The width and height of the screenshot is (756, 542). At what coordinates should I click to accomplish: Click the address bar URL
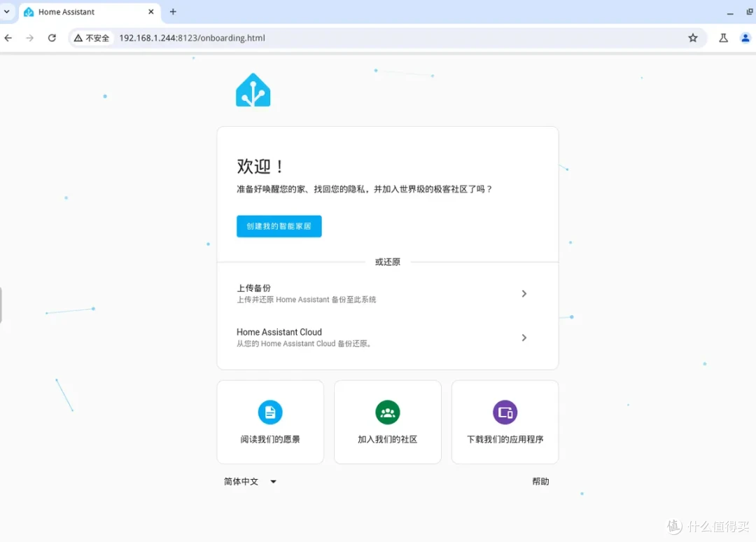(x=192, y=38)
